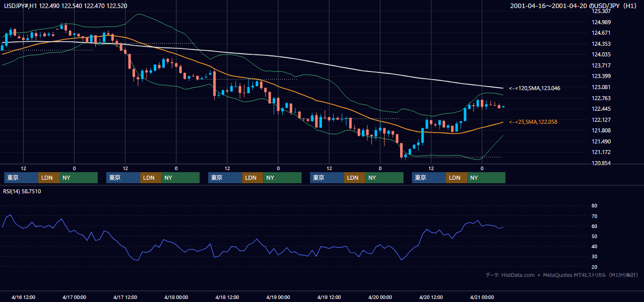This screenshot has width=644, height=302.
Task: Select the leftmost LDN session box
Action: (49, 178)
